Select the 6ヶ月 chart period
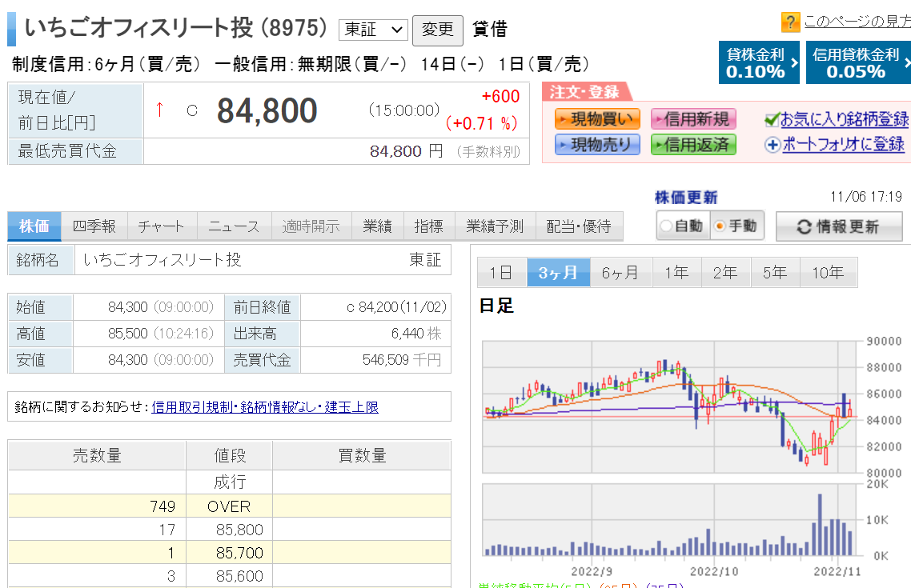911x588 pixels. click(x=621, y=273)
